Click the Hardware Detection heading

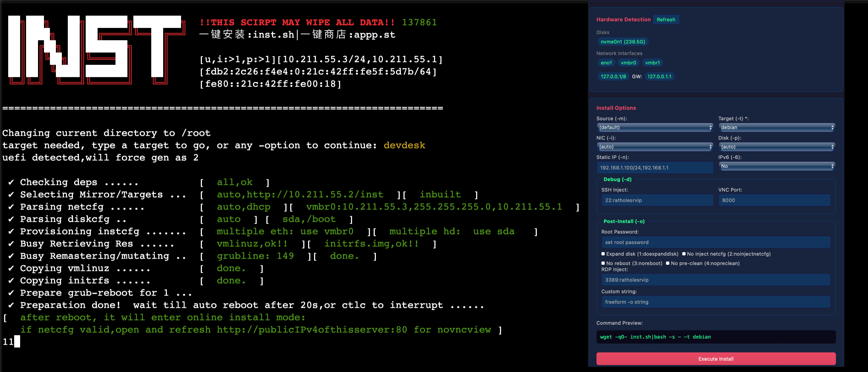tap(623, 19)
